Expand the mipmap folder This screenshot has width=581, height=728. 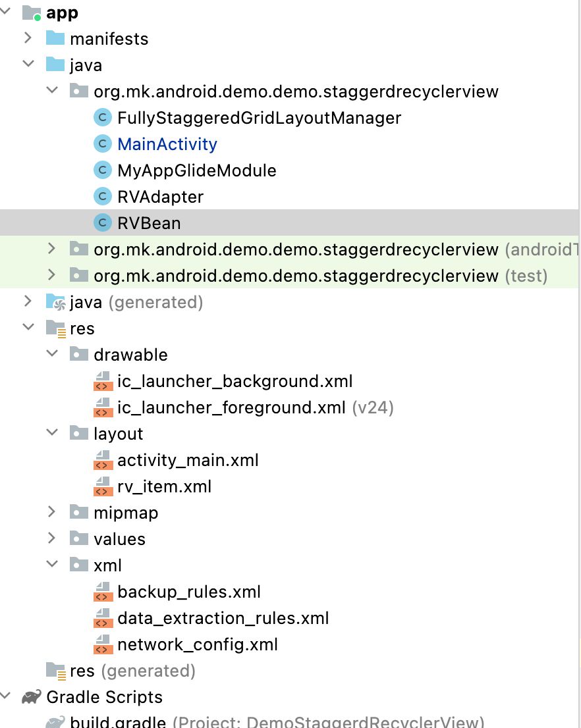[52, 513]
